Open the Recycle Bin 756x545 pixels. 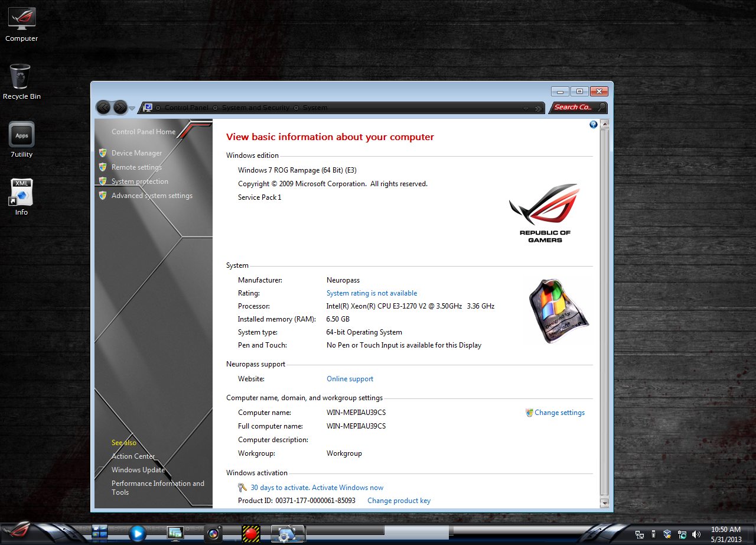coord(21,77)
